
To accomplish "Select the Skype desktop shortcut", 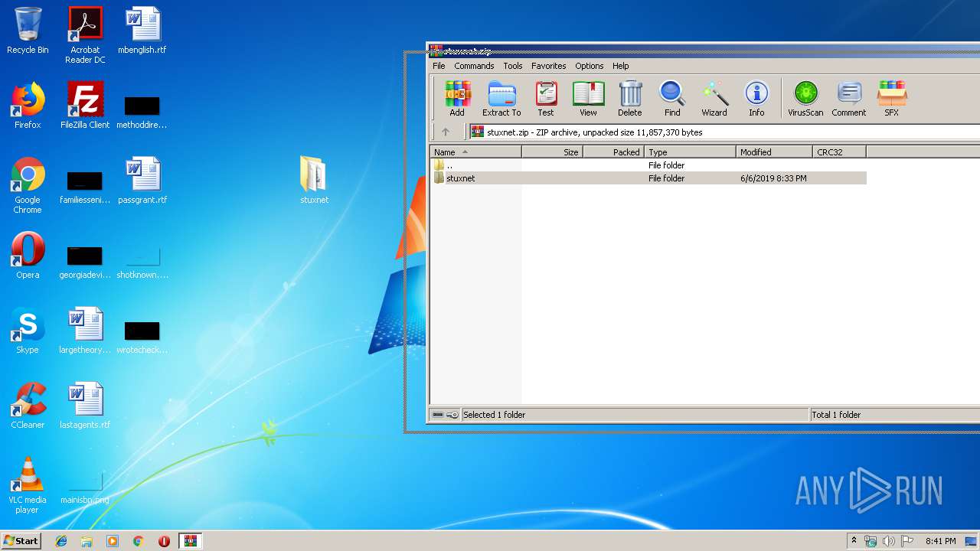I will [28, 331].
